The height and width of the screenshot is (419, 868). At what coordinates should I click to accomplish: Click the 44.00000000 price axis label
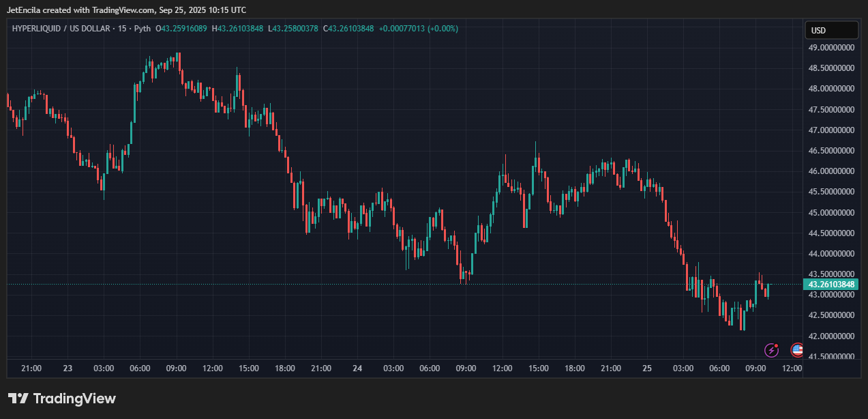pyautogui.click(x=831, y=254)
